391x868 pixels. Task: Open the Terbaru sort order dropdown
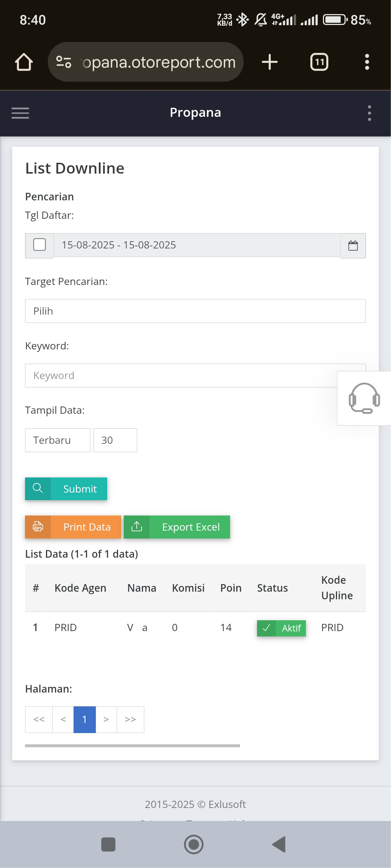click(x=58, y=440)
